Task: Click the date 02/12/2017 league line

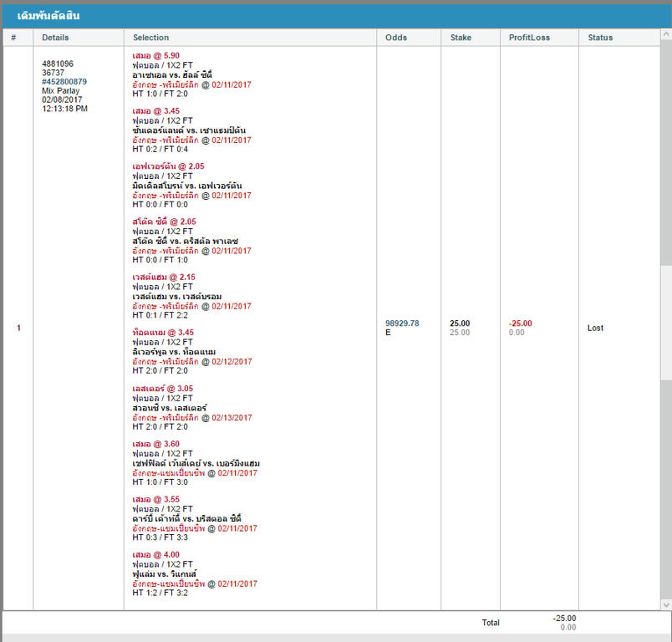Action: pos(192,361)
